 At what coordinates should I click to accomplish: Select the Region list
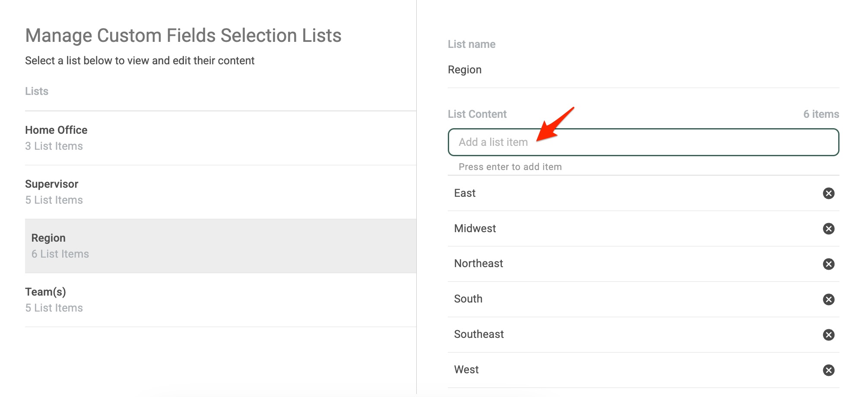220,246
